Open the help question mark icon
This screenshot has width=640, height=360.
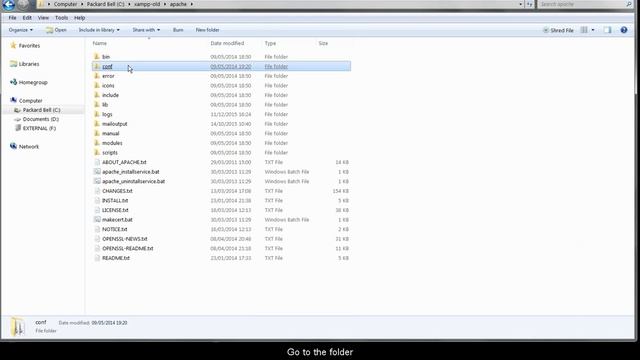pos(624,30)
